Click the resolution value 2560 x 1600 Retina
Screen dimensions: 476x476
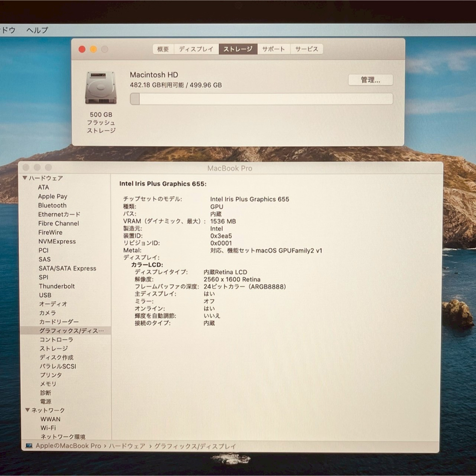(x=232, y=279)
